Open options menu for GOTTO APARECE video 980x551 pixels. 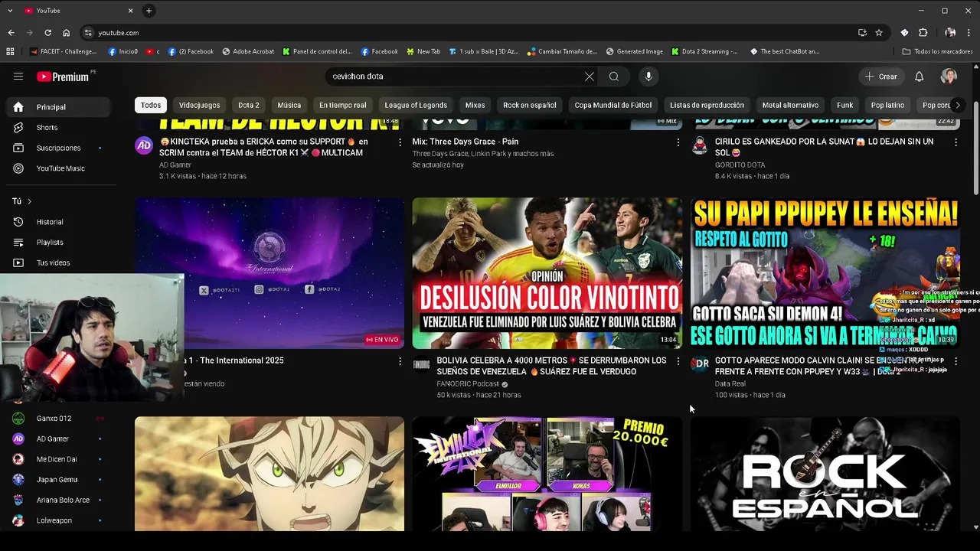click(x=955, y=361)
